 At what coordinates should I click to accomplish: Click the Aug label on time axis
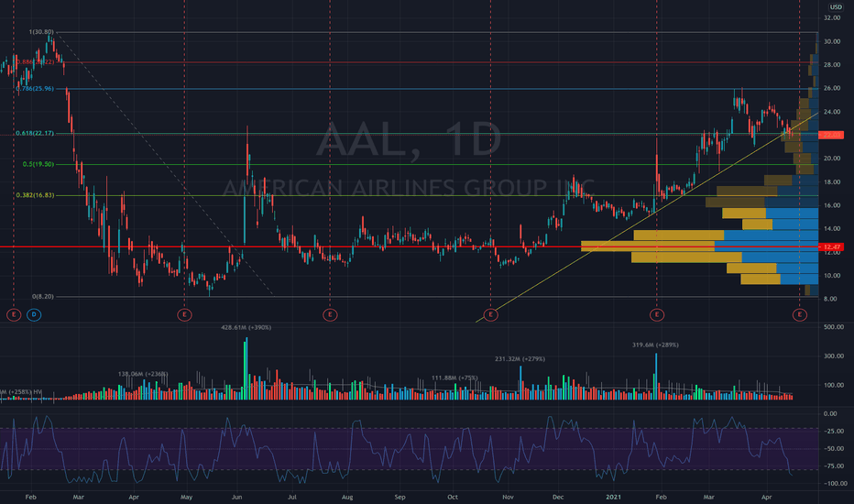[347, 498]
